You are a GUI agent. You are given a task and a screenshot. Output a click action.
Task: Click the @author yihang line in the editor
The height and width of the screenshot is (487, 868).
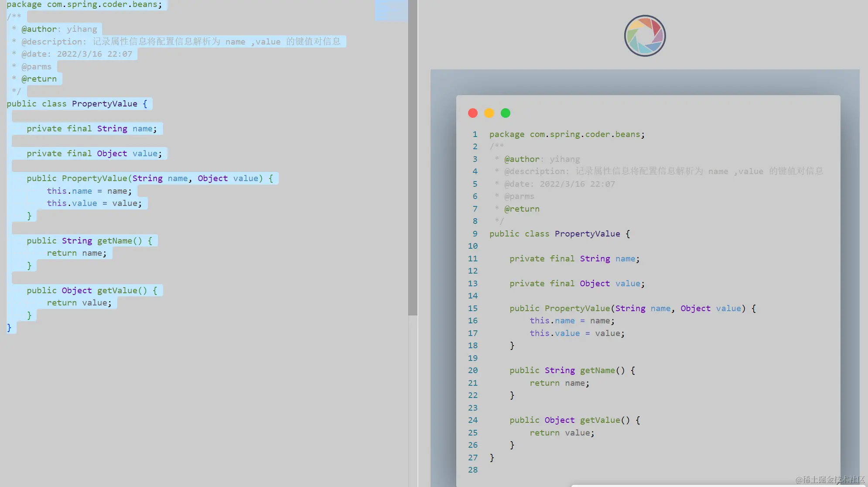coord(59,29)
